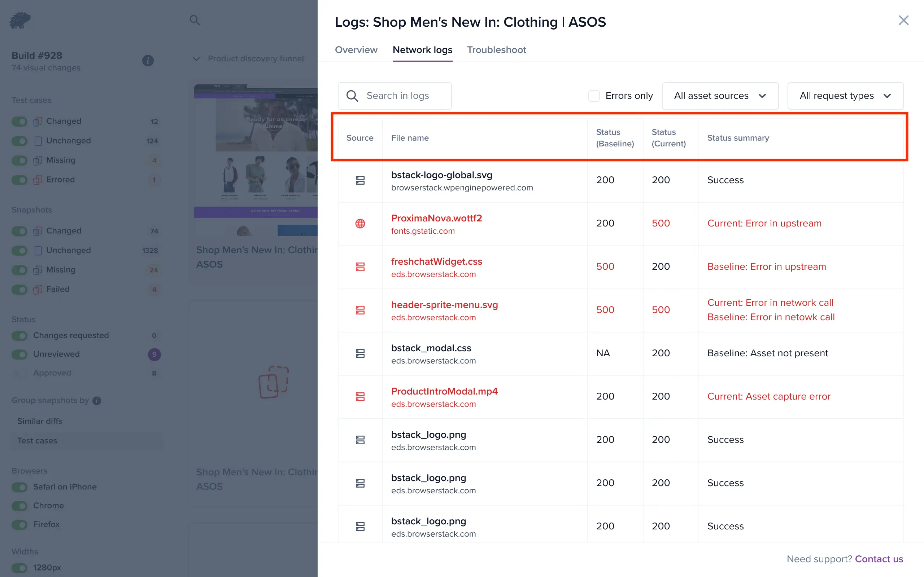Click the Contact us link

point(879,559)
